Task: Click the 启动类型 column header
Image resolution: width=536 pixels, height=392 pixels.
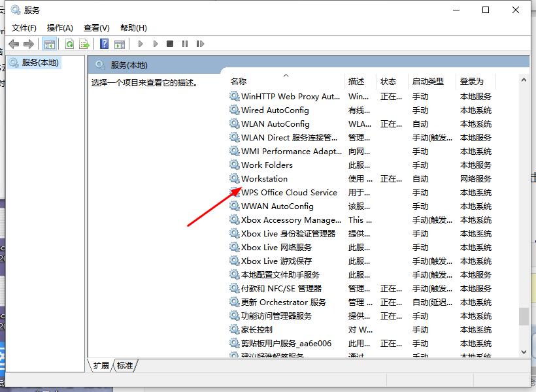Action: 430,81
